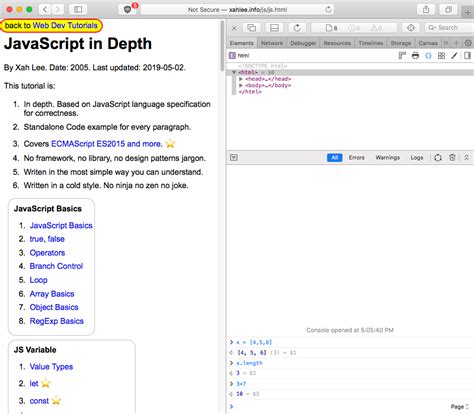
Task: Click the print styles printer icon
Action: 415,56
